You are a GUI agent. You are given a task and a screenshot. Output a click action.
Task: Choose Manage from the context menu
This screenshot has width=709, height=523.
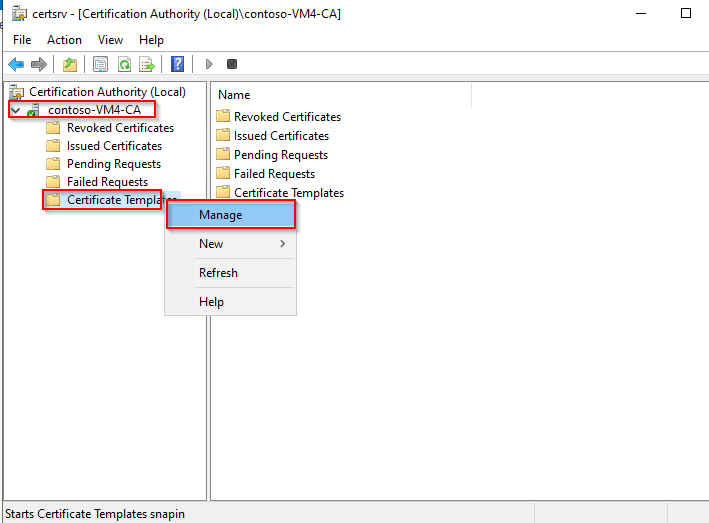tap(221, 215)
